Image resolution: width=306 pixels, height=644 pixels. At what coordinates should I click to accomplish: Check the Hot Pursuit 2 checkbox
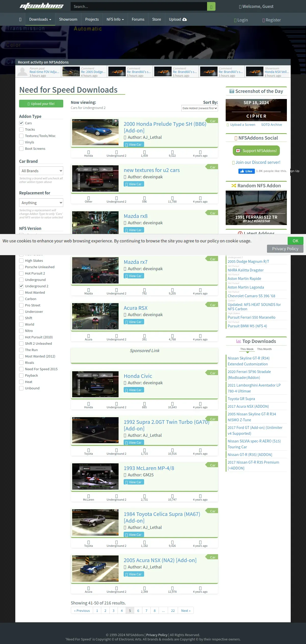pyautogui.click(x=21, y=273)
